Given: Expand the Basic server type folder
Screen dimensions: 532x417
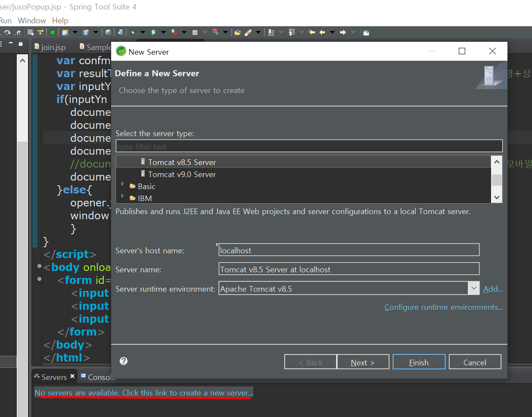Looking at the screenshot, I should [122, 184].
